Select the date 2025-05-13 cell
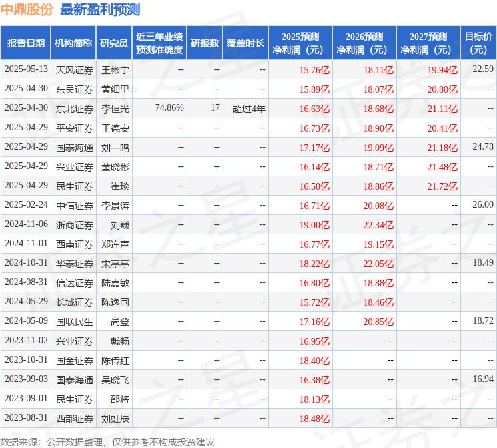497x448 pixels. click(26, 69)
